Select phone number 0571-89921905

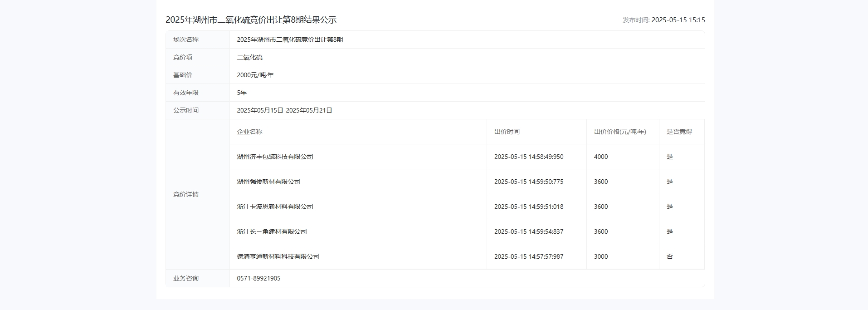(258, 278)
